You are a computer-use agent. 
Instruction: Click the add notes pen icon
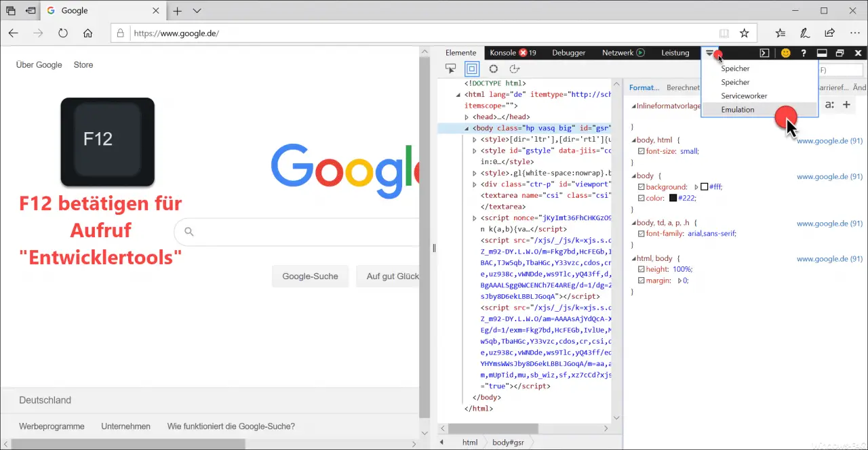pyautogui.click(x=805, y=33)
